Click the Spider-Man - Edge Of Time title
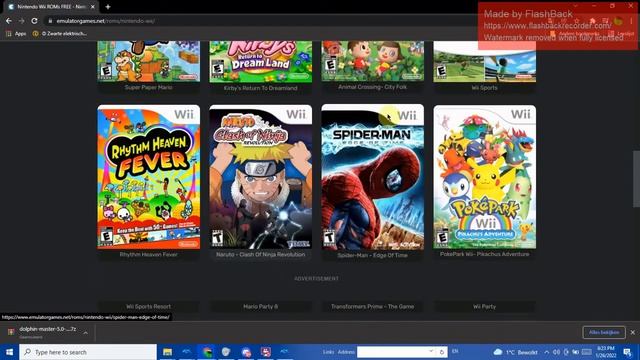The height and width of the screenshot is (360, 640). pos(372,255)
